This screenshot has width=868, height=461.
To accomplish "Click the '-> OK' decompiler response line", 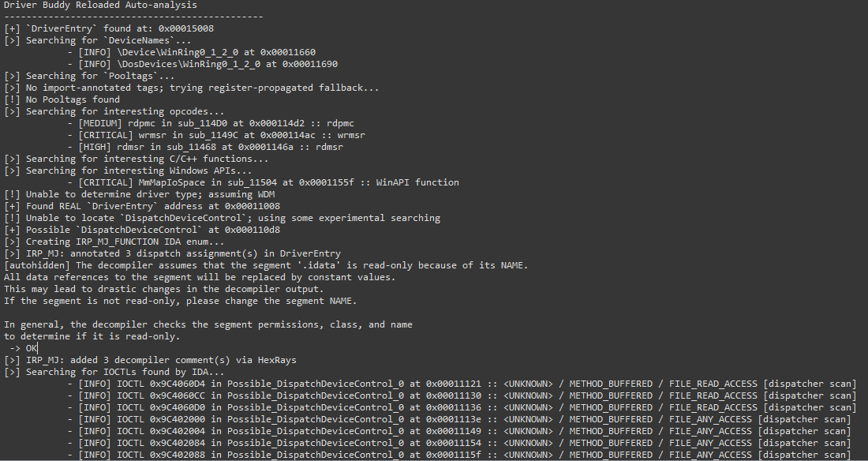I will 23,348.
